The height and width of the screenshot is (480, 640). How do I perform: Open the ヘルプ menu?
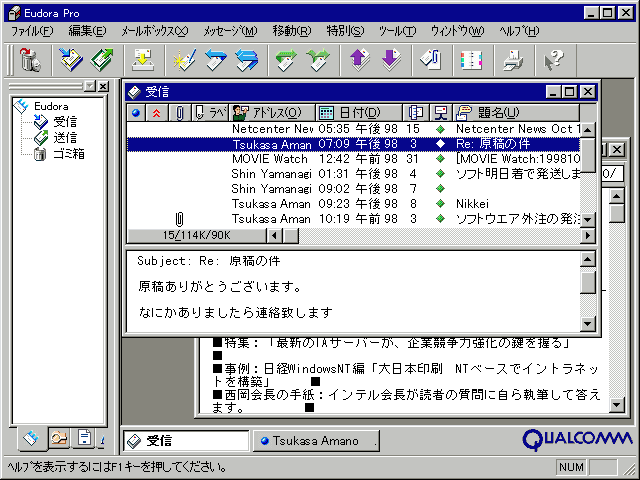(519, 31)
